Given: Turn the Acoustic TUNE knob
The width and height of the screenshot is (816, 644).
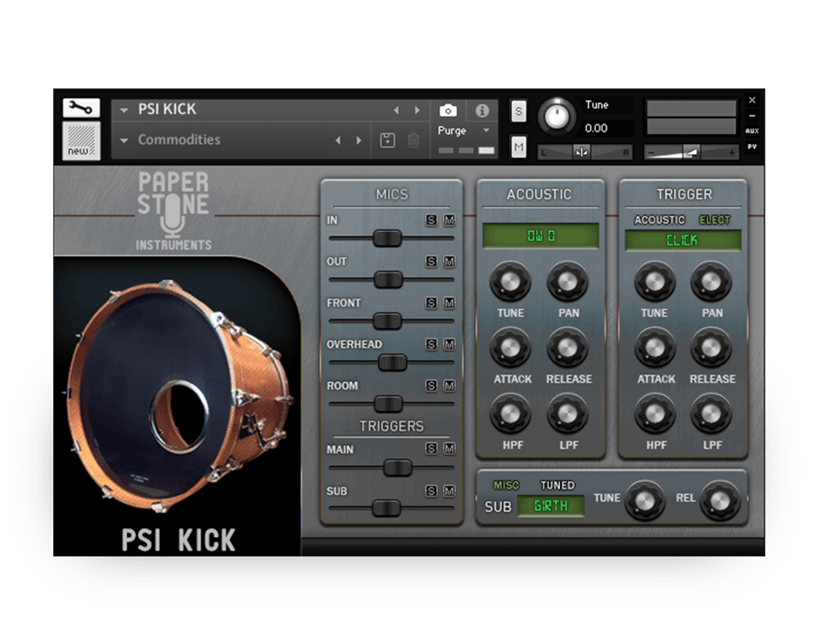Looking at the screenshot, I should (x=510, y=282).
